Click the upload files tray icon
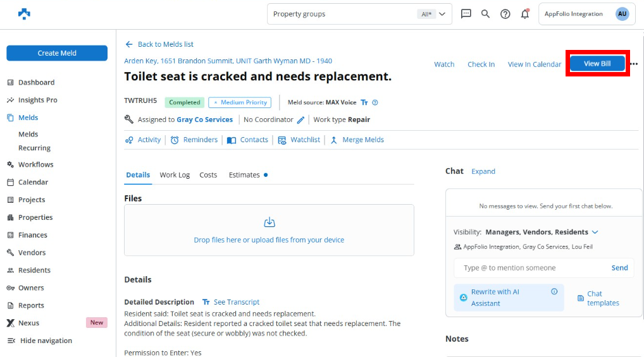 pyautogui.click(x=269, y=222)
